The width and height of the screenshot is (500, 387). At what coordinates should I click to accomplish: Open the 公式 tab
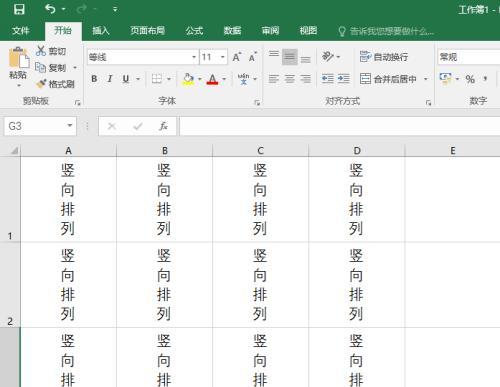click(194, 31)
